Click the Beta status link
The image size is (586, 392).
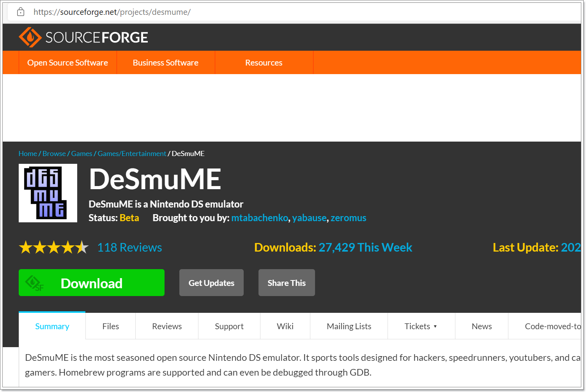tap(129, 218)
